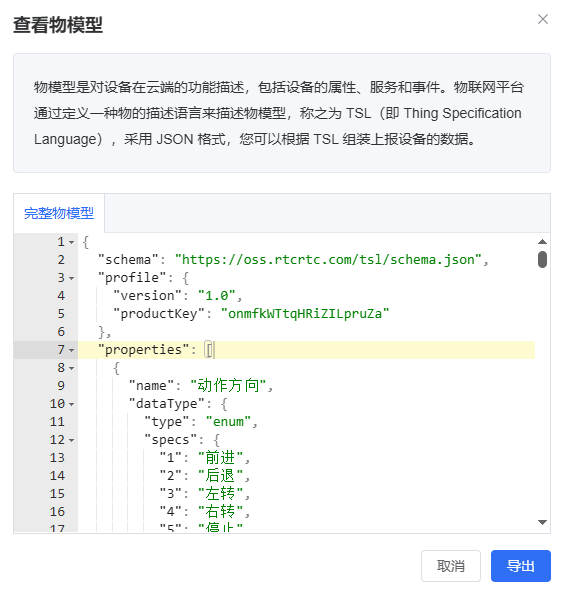Collapse the "properties" array at line 7
The width and height of the screenshot is (563, 594).
[71, 350]
